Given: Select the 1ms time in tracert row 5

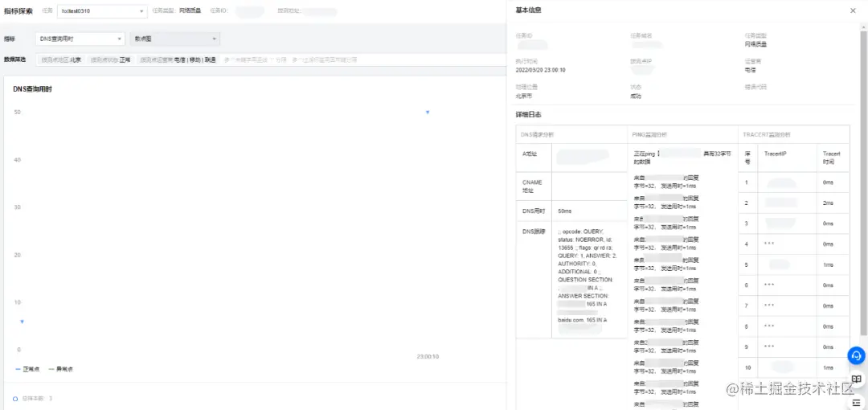Looking at the screenshot, I should 828,264.
